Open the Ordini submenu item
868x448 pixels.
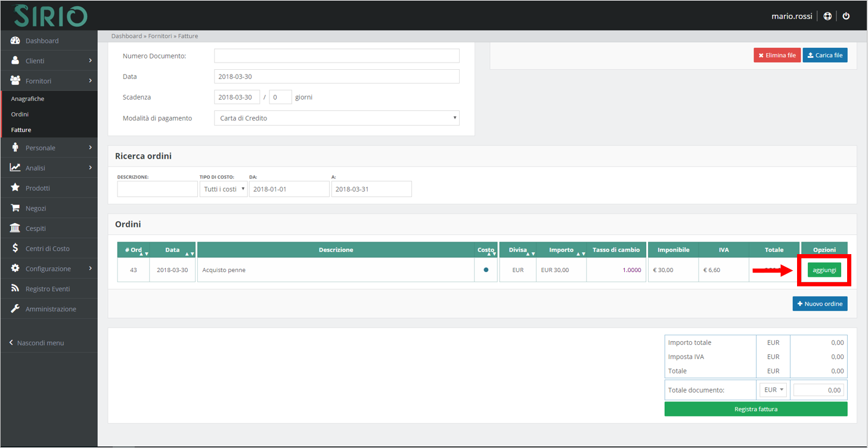coord(20,114)
